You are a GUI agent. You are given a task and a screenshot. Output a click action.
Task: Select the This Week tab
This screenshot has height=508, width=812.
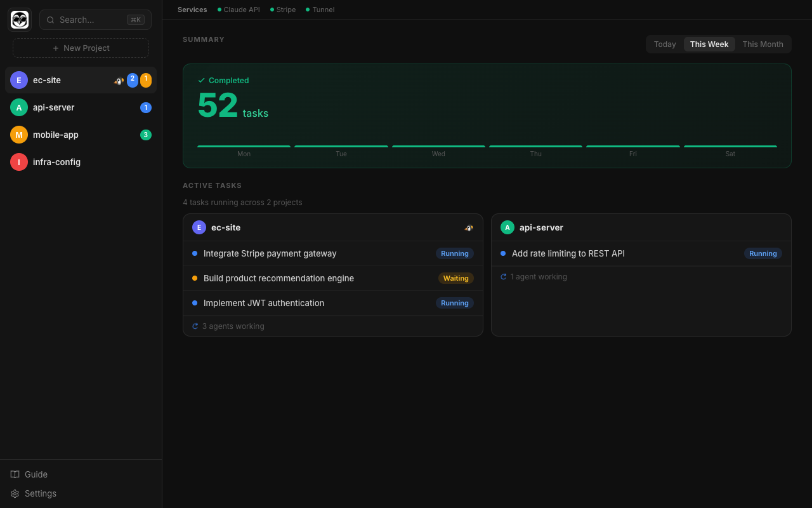(x=709, y=44)
